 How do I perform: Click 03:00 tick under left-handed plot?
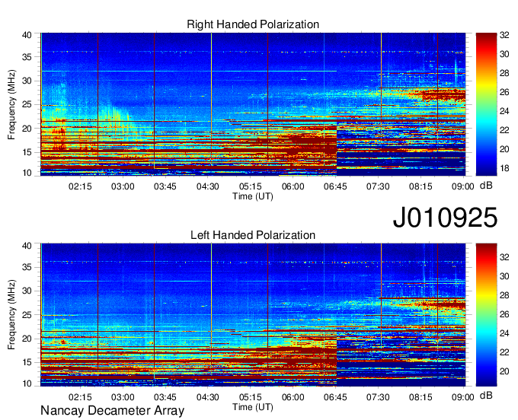coord(123,396)
